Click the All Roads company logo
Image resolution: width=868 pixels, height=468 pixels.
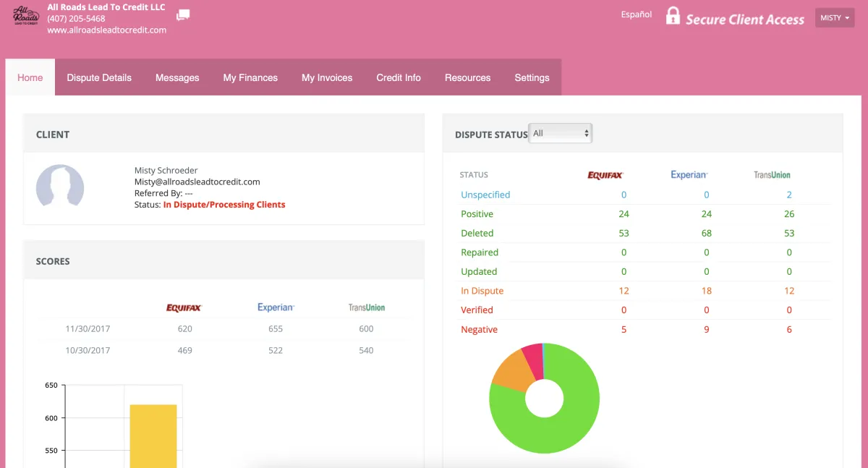click(x=26, y=17)
